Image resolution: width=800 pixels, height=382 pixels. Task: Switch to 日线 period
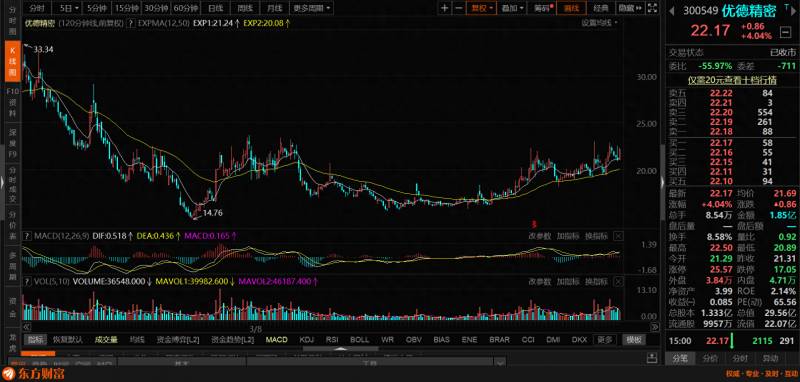coord(215,8)
